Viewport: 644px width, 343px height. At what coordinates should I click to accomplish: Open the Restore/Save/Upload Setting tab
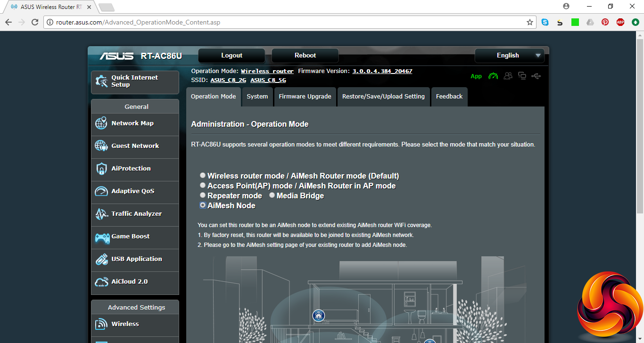383,97
